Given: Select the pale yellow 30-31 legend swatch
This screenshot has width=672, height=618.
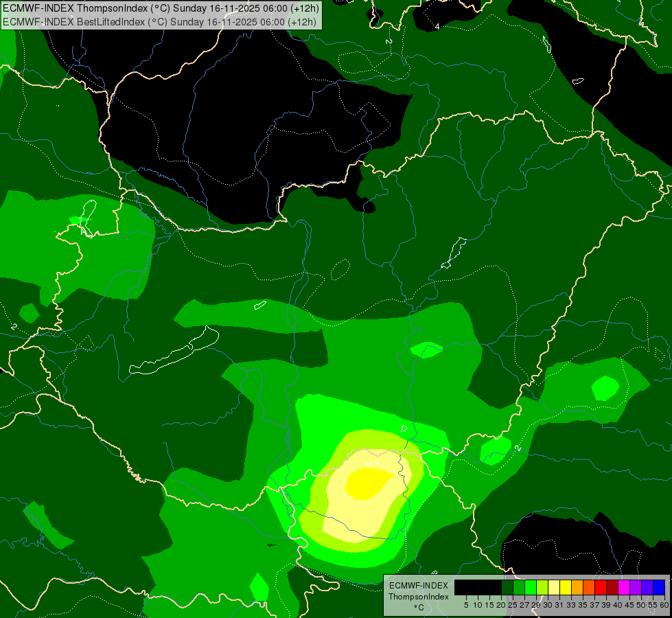Looking at the screenshot, I should 554,587.
